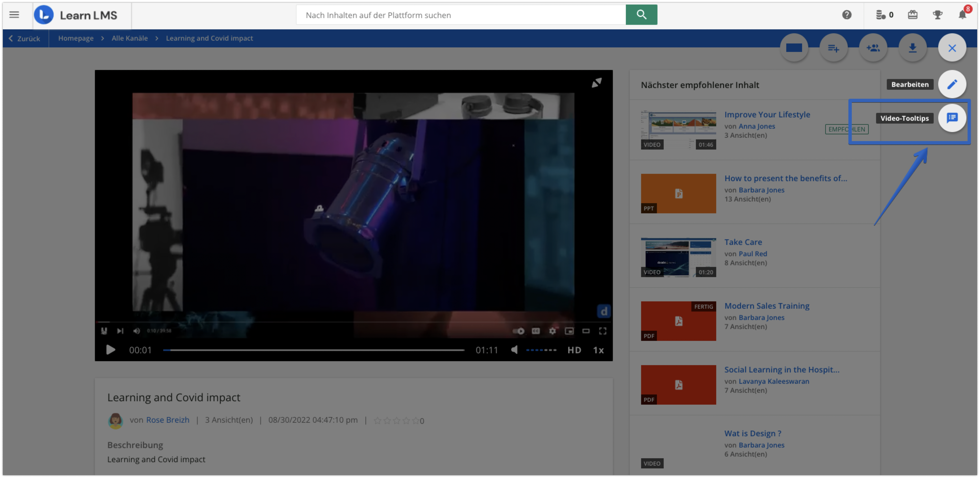The height and width of the screenshot is (478, 980).
Task: Open Alle Kanäle breadcrumb
Action: [130, 38]
